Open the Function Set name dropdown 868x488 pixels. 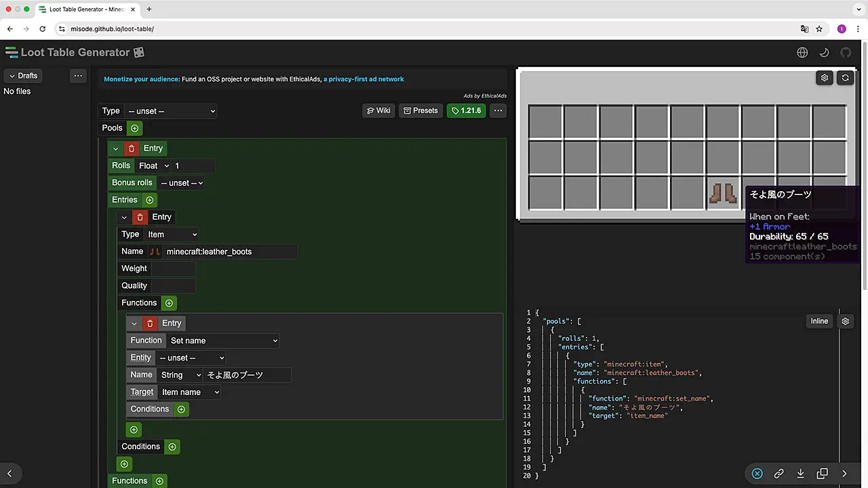223,341
